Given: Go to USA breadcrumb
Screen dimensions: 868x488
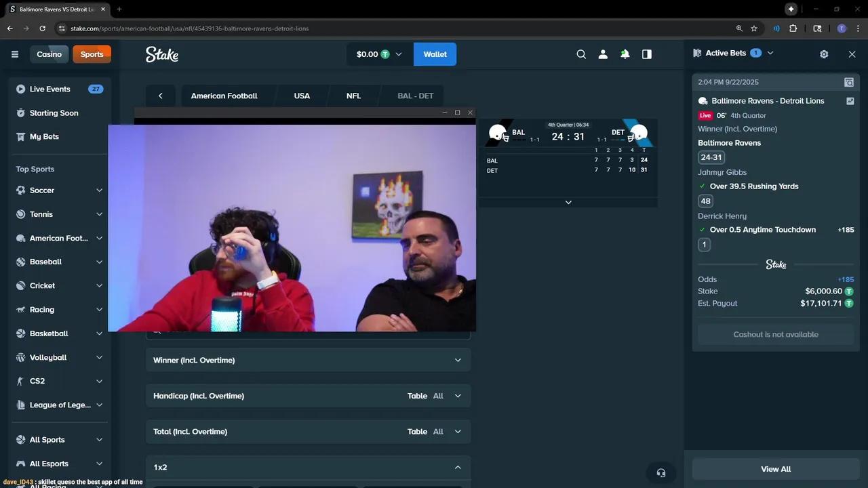Looking at the screenshot, I should click(x=302, y=96).
